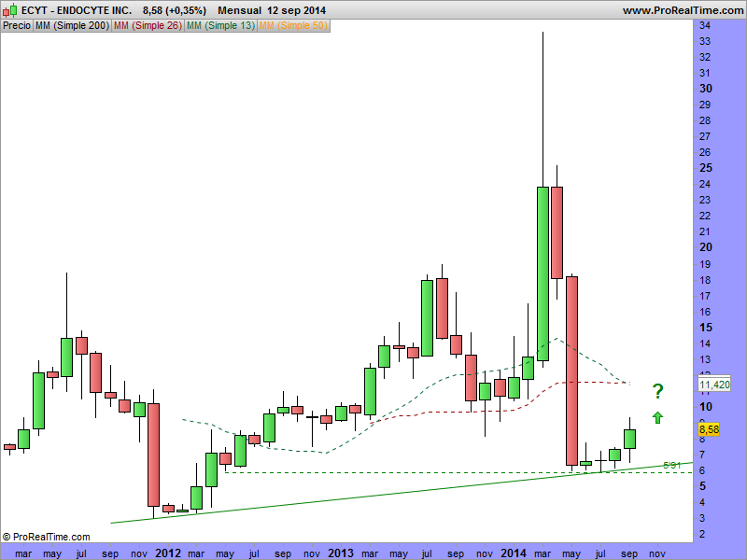The width and height of the screenshot is (747, 560).
Task: Open the MM (Simple 200) legend tab
Action: pyautogui.click(x=72, y=26)
